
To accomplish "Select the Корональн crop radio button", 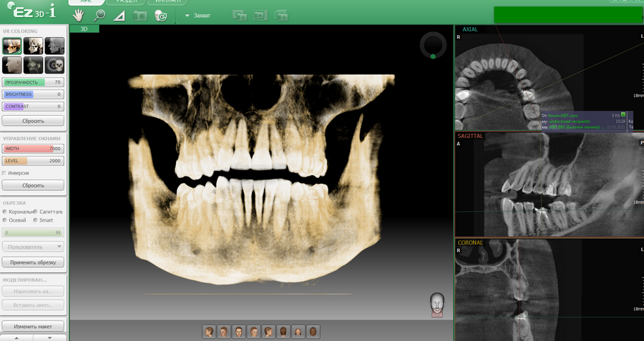I will pyautogui.click(x=5, y=212).
